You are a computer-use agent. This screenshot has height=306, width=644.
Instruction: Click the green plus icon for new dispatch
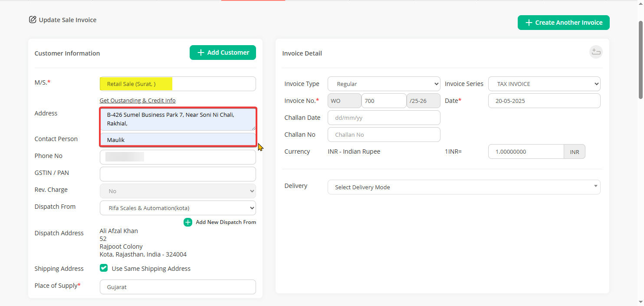click(188, 222)
